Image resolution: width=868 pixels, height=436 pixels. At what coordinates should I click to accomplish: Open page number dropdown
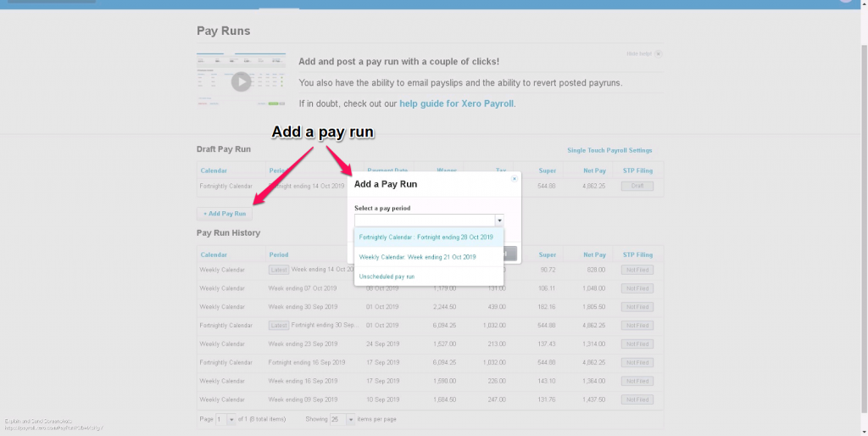[231, 419]
